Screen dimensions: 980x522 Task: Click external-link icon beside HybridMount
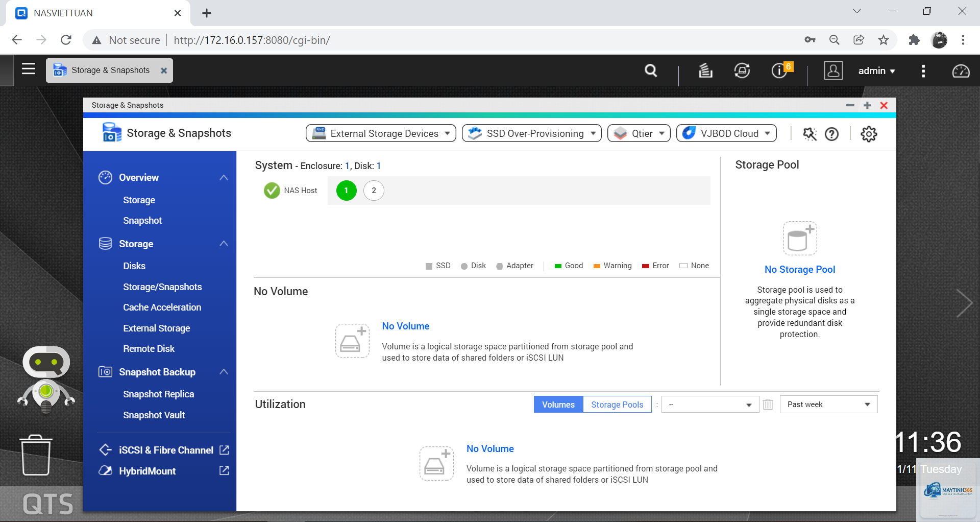tap(224, 470)
